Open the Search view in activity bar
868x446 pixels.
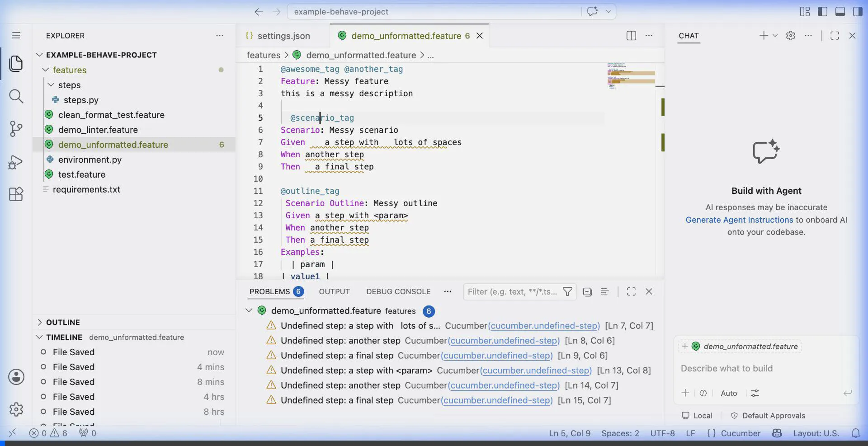(16, 96)
